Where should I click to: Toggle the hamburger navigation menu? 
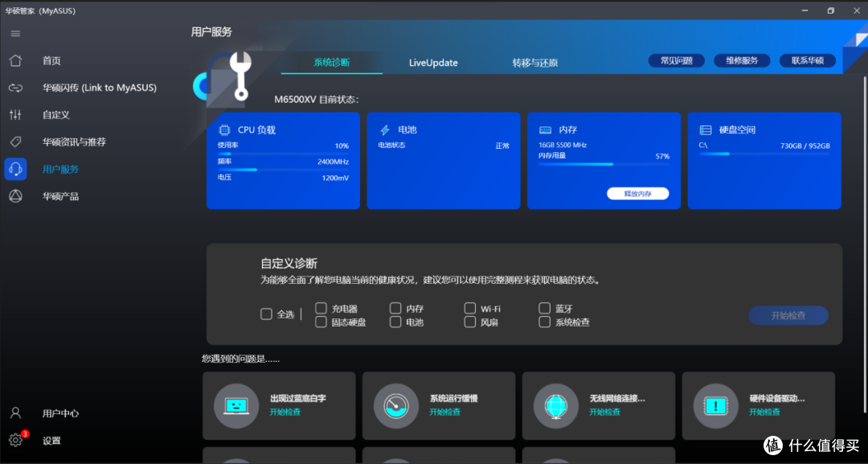(x=15, y=34)
